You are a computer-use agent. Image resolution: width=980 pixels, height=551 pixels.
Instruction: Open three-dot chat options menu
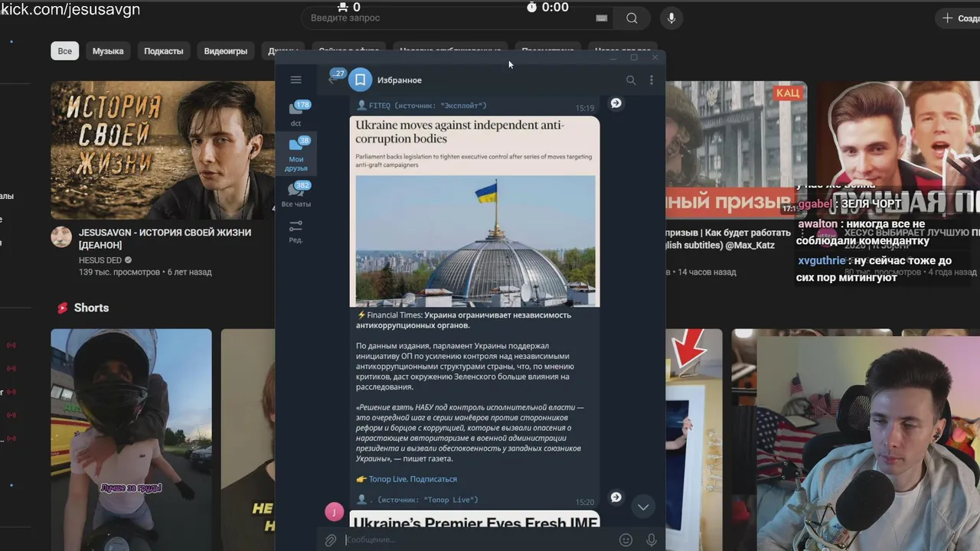[x=652, y=80]
